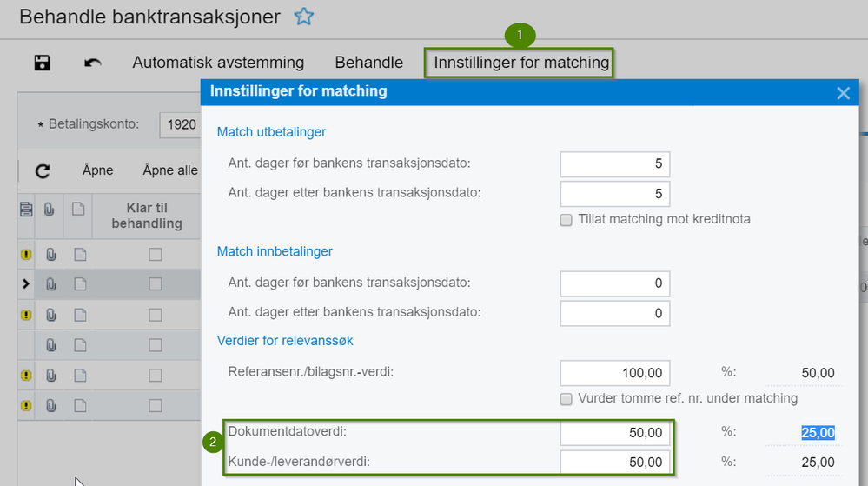Enable Tillat matching mot kreditnota checkbox
The height and width of the screenshot is (486, 868).
pyautogui.click(x=566, y=220)
